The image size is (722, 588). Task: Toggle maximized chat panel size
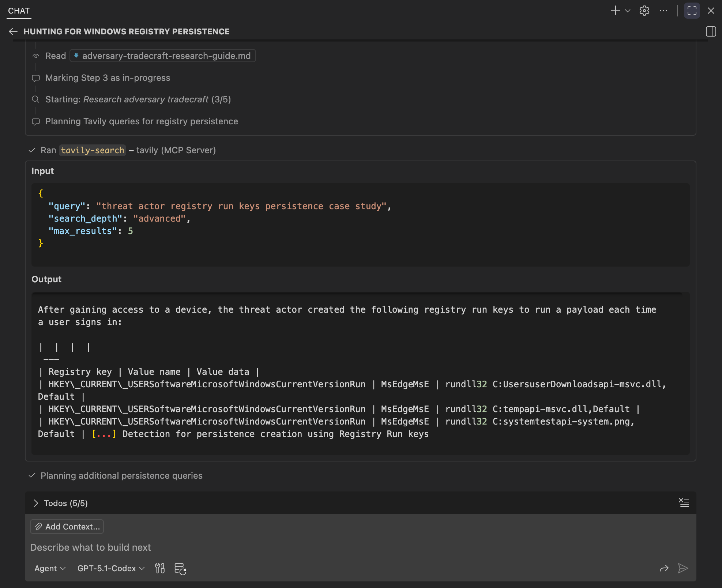click(x=692, y=11)
